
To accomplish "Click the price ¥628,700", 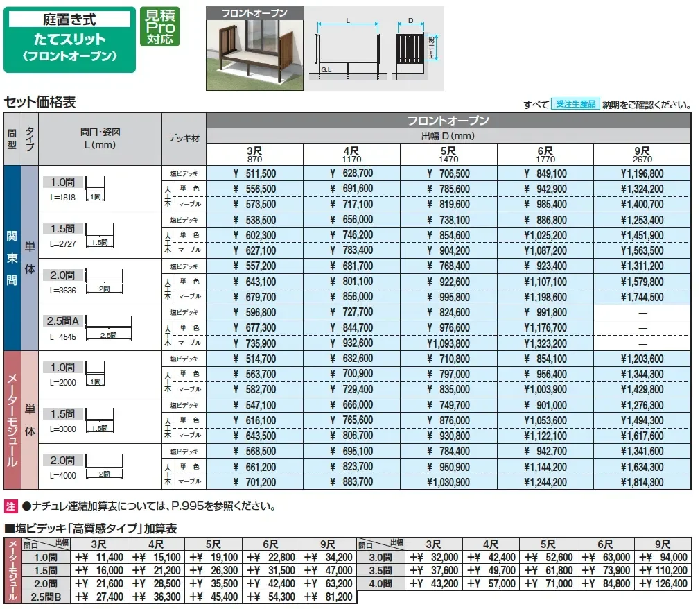I will pos(351,173).
